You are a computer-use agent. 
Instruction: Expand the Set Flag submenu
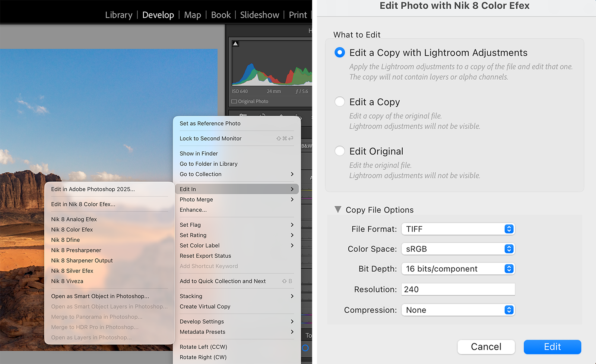(237, 225)
